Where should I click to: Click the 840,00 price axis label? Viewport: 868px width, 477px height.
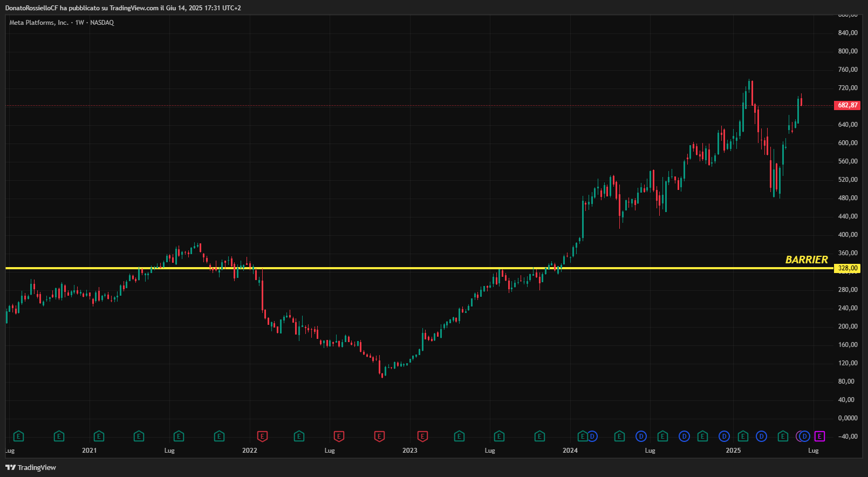pyautogui.click(x=848, y=33)
